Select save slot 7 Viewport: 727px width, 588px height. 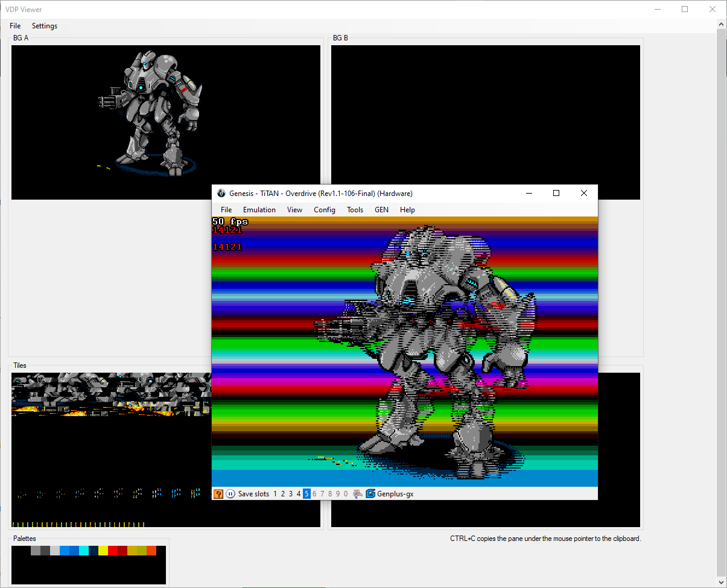322,494
